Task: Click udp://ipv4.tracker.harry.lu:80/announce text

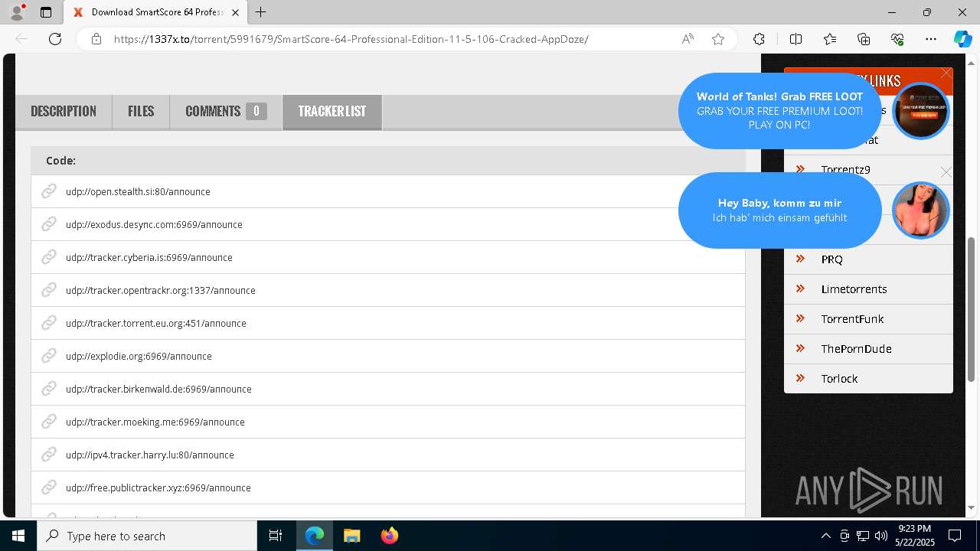Action: tap(150, 455)
